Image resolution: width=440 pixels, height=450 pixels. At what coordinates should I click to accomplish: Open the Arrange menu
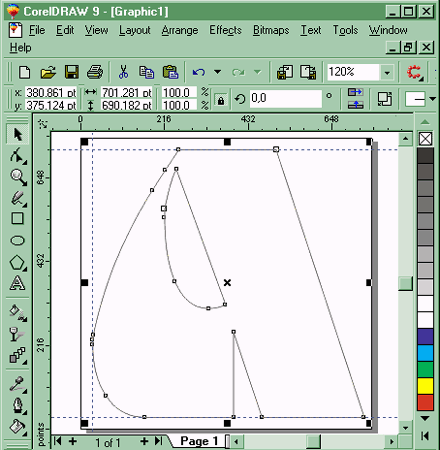(x=180, y=30)
